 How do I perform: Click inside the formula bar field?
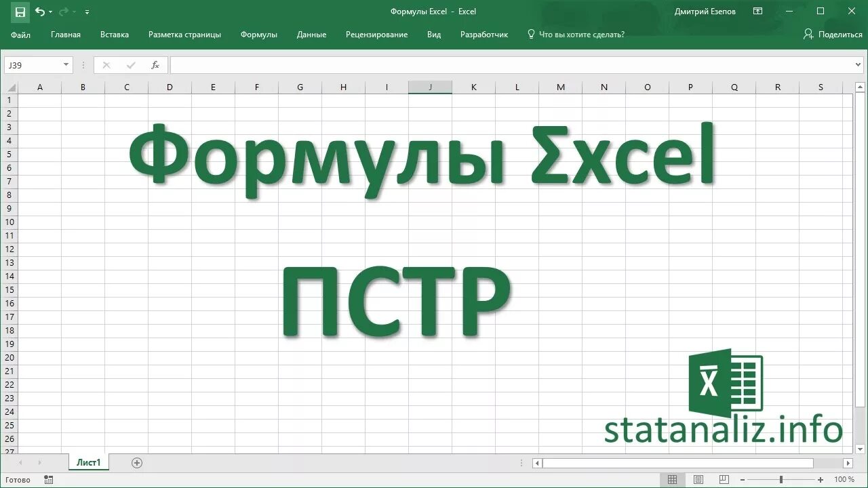pyautogui.click(x=511, y=65)
